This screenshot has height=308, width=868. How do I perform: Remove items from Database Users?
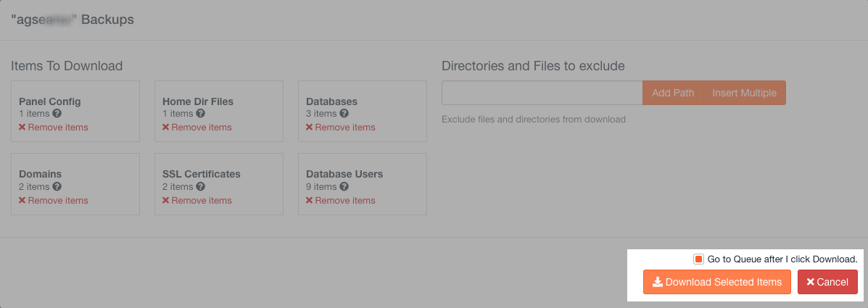pyautogui.click(x=340, y=200)
